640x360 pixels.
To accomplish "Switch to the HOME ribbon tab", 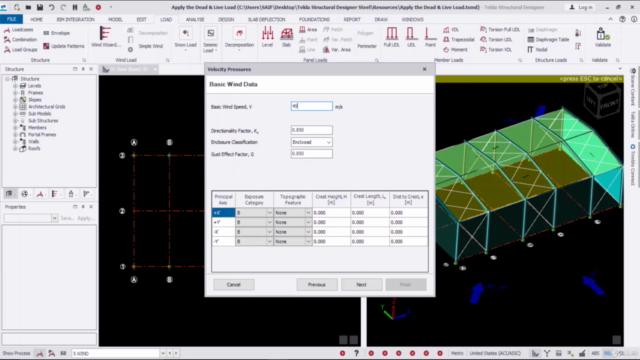I will tap(36, 19).
